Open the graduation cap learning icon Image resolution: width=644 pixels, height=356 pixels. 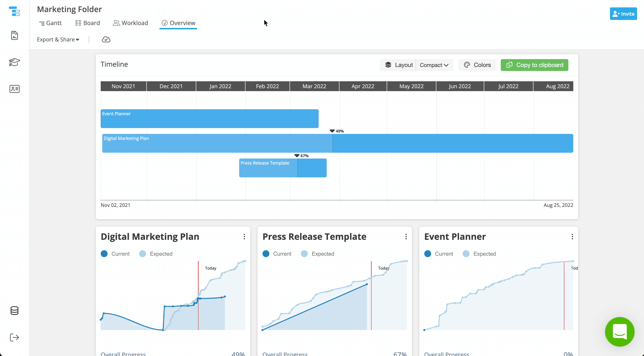tap(14, 62)
